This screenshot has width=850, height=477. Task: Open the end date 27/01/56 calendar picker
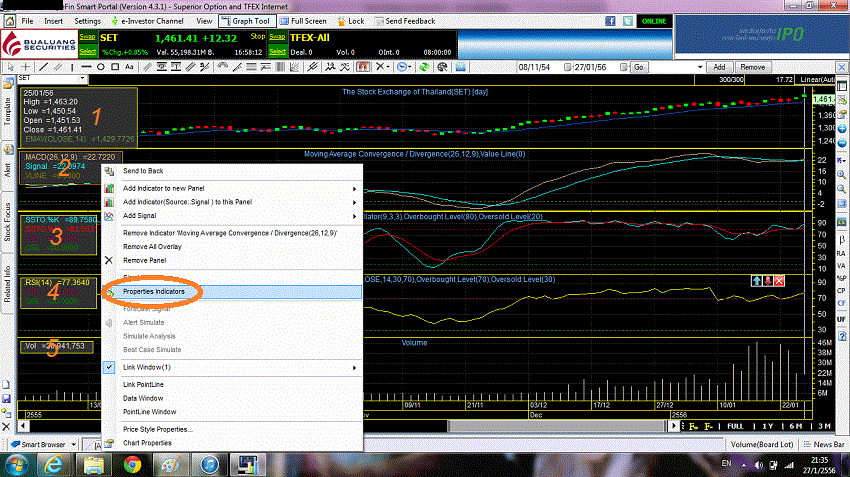623,67
